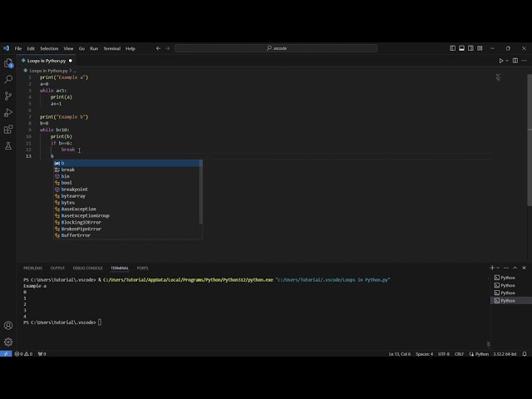Switch to the PORTS panel tab

point(142,268)
